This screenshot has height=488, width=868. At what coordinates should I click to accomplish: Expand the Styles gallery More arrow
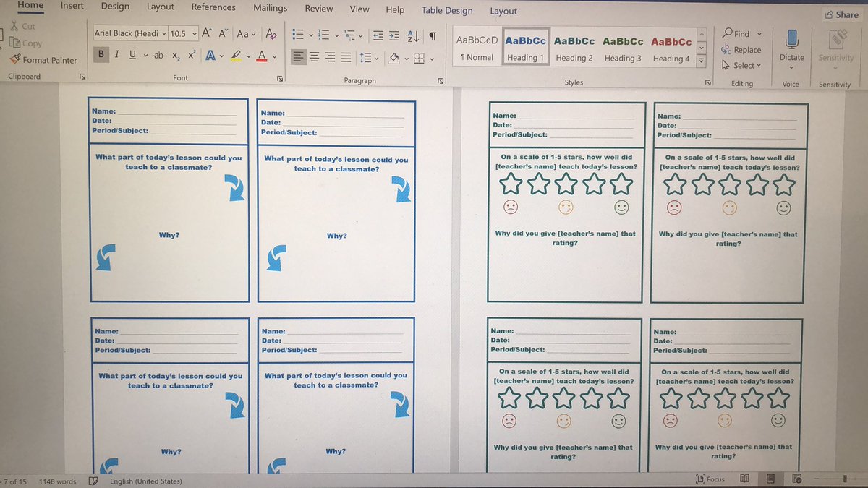click(x=701, y=62)
